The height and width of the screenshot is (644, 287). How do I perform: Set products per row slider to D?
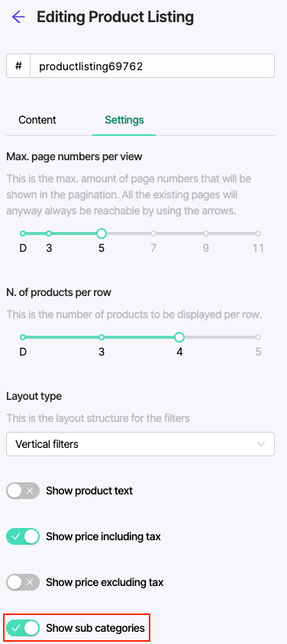pos(23,337)
